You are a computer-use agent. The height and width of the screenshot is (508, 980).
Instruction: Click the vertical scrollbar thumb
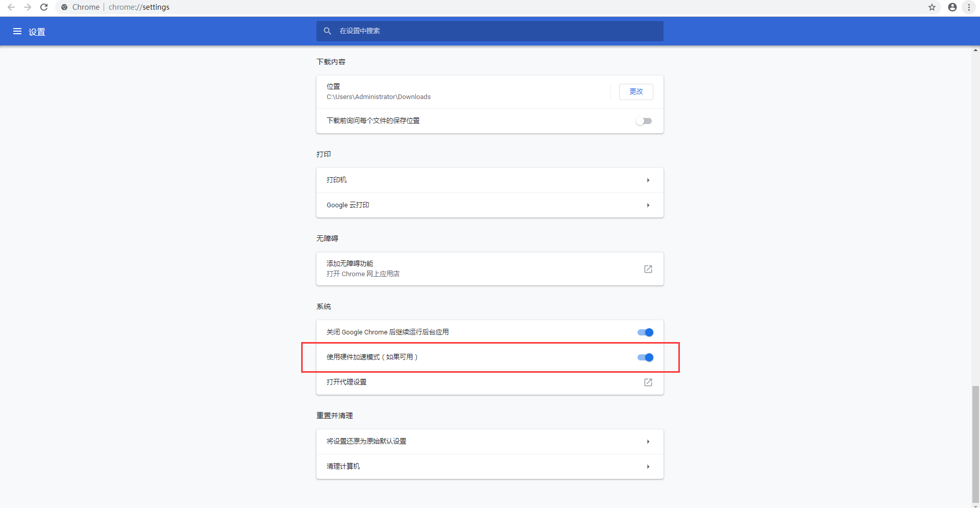point(975,443)
